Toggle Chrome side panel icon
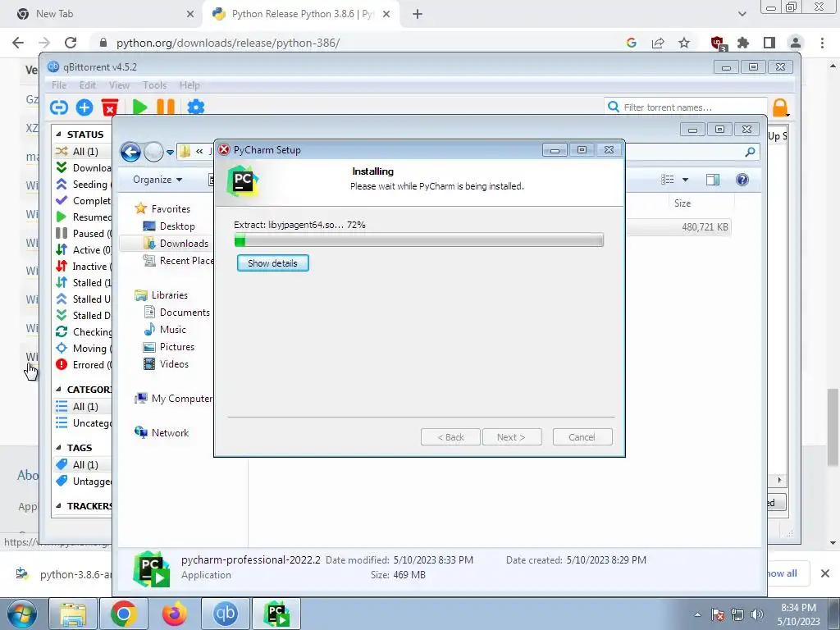This screenshot has width=840, height=630. click(x=769, y=43)
